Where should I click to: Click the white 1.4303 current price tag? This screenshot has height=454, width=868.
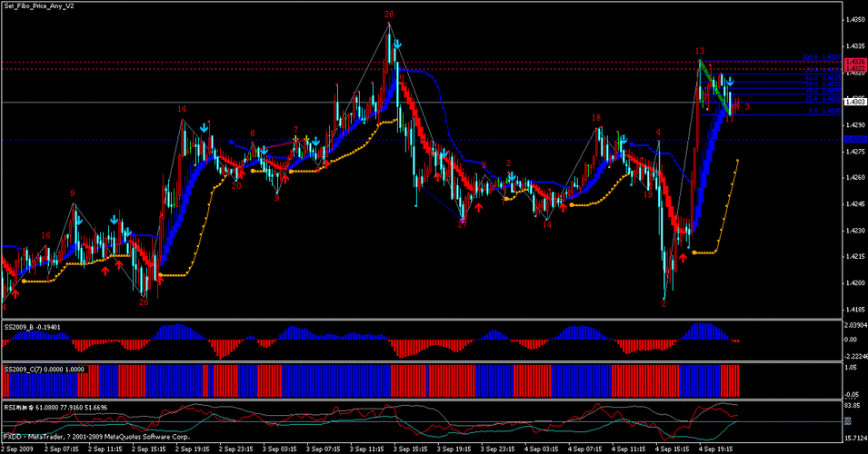point(854,103)
